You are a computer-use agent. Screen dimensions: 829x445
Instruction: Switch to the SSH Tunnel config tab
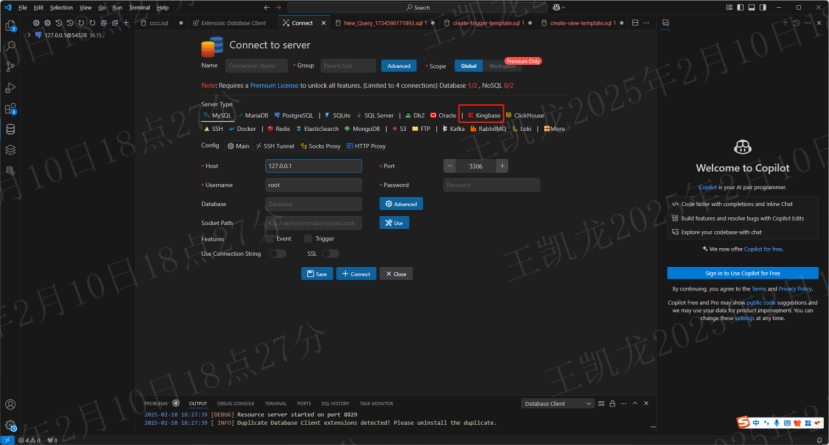coord(275,146)
